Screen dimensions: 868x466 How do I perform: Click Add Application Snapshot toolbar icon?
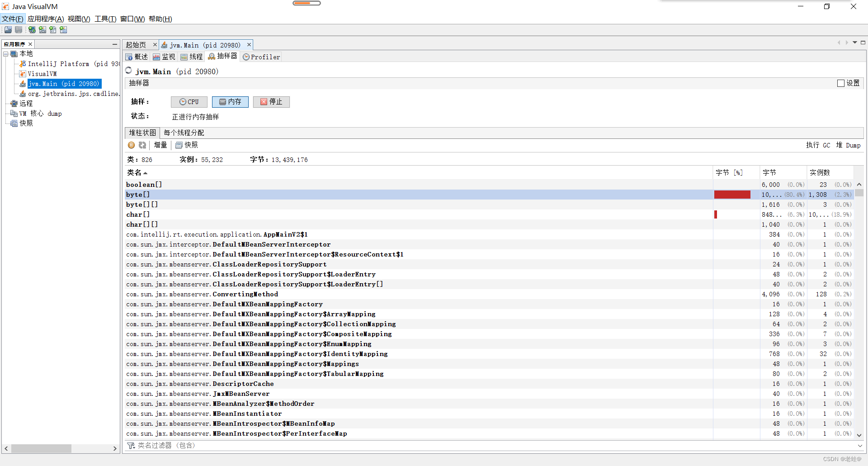[x=63, y=30]
